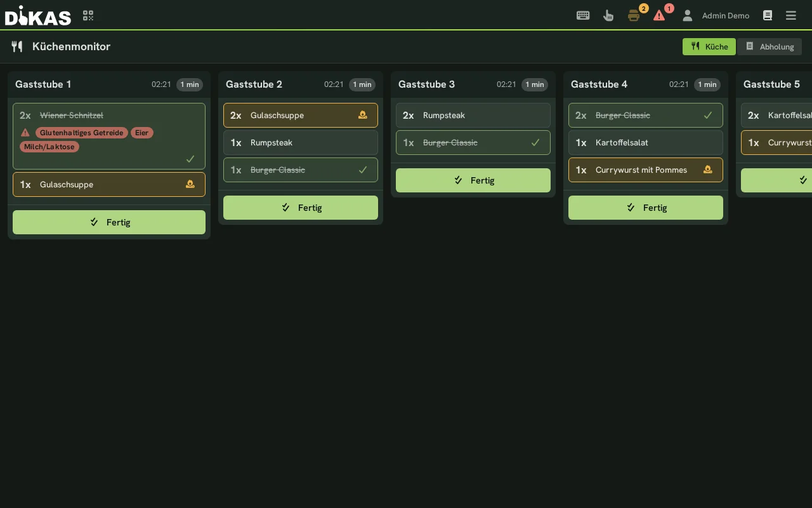Switch to Küche view

coord(709,46)
